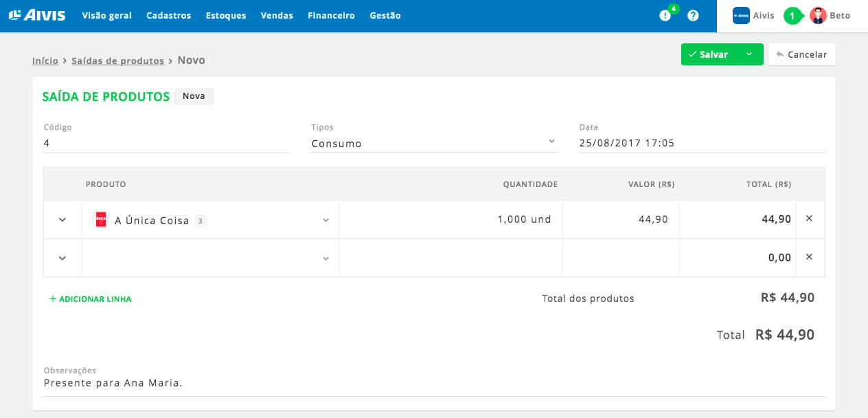
Task: Open the product dropdown in the empty row
Action: [325, 259]
